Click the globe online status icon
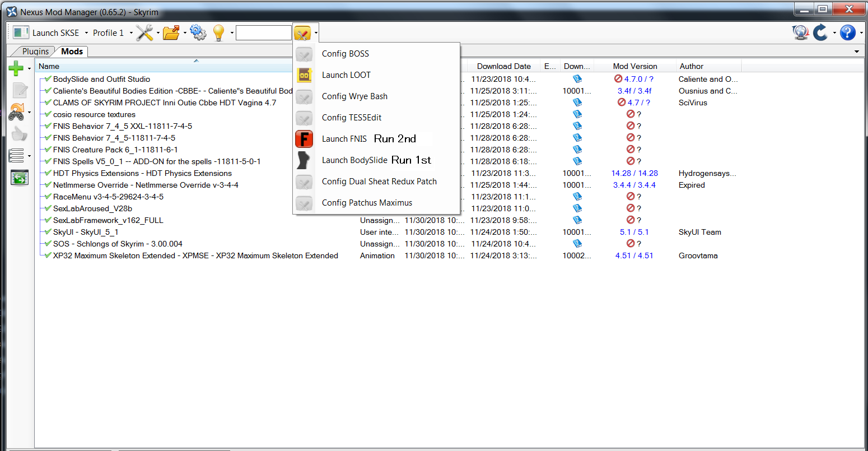This screenshot has height=451, width=868. pos(801,32)
